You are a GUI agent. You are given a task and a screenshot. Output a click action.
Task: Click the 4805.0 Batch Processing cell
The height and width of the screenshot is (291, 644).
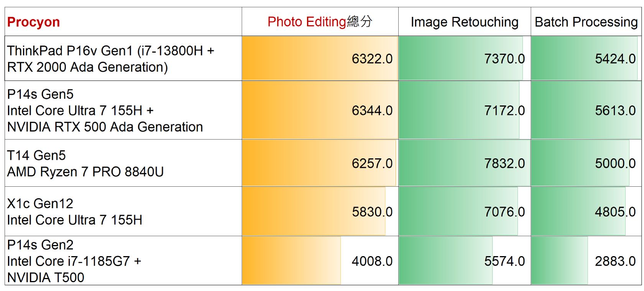click(x=586, y=212)
